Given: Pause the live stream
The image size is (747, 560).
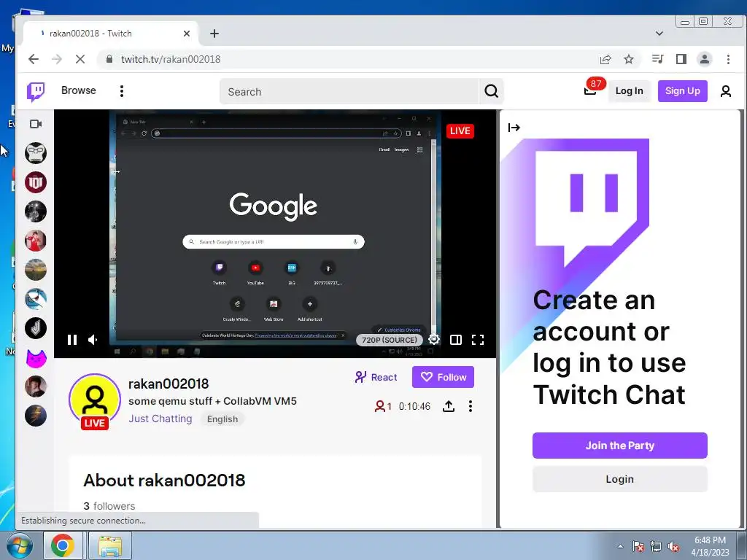Looking at the screenshot, I should tap(72, 340).
